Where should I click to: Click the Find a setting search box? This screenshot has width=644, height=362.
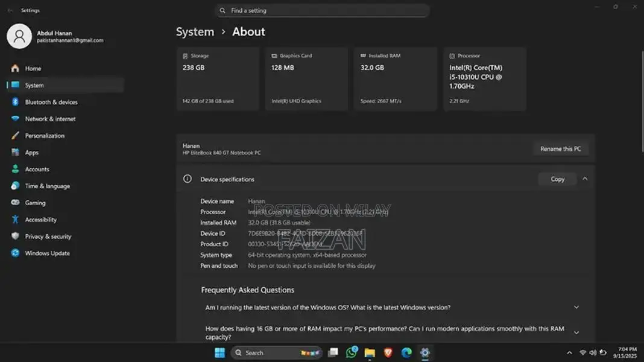(x=322, y=10)
